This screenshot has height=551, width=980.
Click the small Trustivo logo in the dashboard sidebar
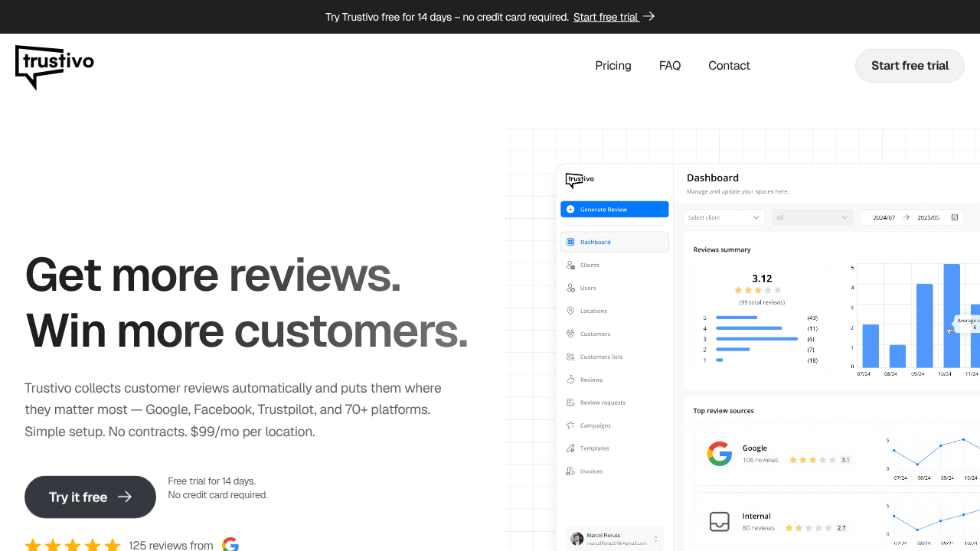[x=580, y=181]
